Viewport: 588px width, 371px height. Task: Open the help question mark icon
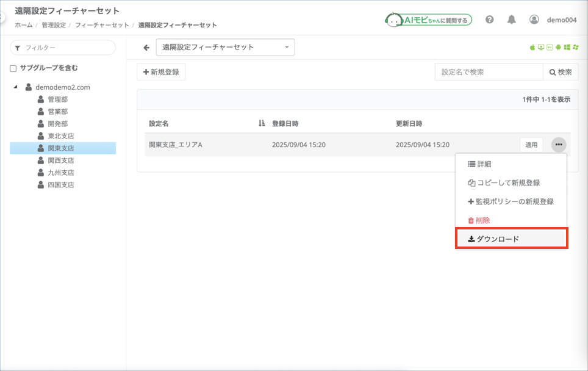coord(489,20)
